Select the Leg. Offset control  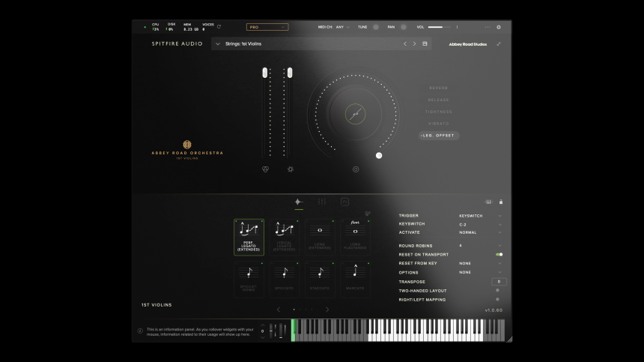[439, 136]
